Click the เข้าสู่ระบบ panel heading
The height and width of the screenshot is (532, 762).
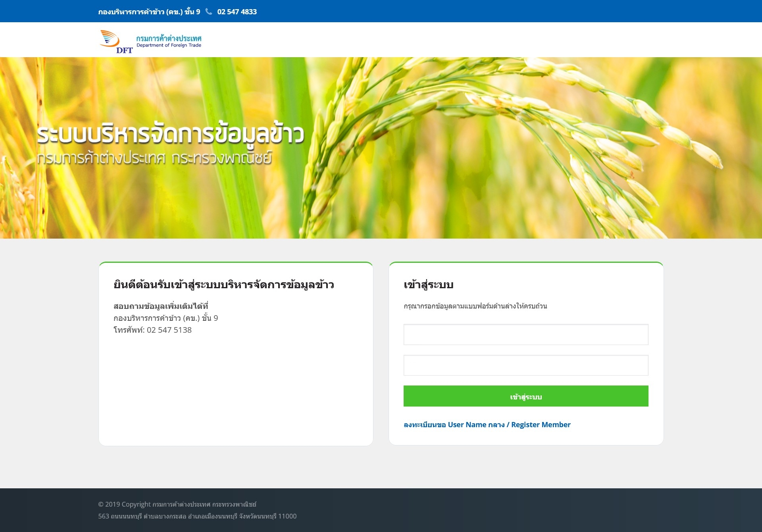(428, 285)
